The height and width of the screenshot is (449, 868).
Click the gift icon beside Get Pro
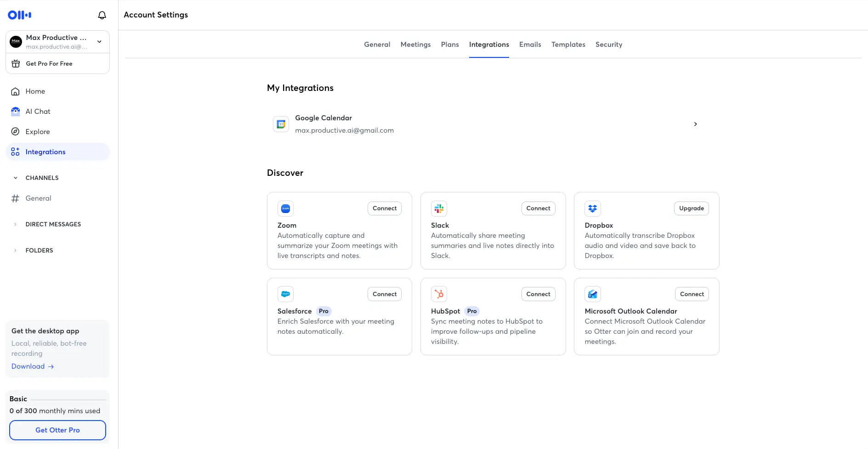click(x=16, y=64)
